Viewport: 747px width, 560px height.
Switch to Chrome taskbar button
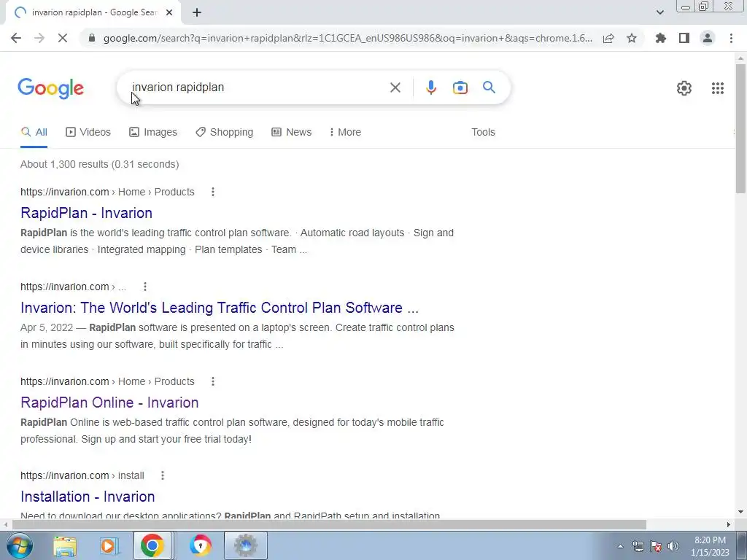pyautogui.click(x=152, y=545)
